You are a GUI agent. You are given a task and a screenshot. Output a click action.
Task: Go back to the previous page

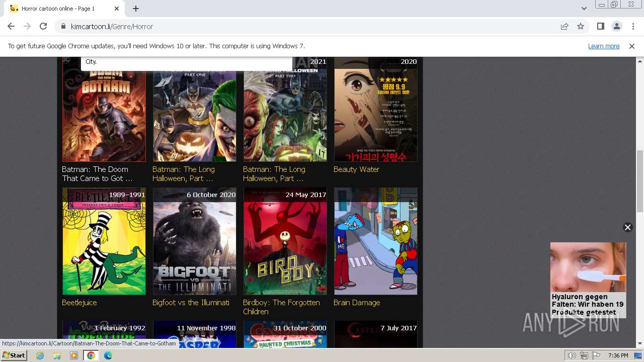point(11,26)
